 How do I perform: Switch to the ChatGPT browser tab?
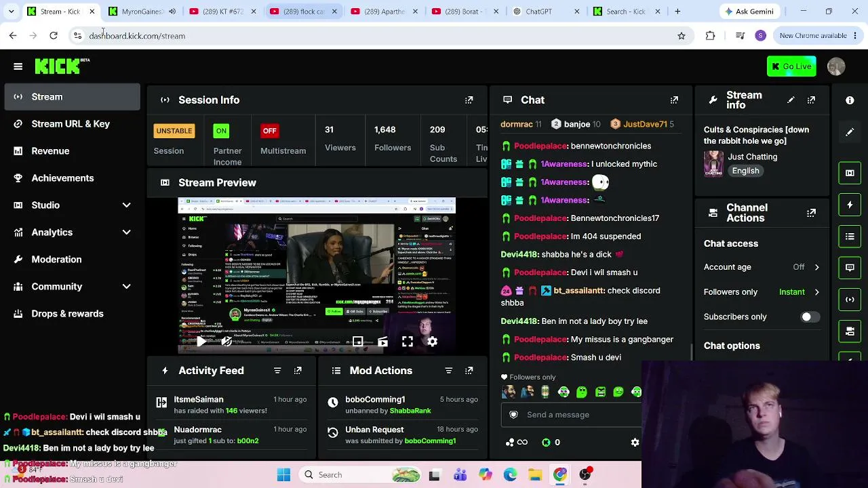549,12
